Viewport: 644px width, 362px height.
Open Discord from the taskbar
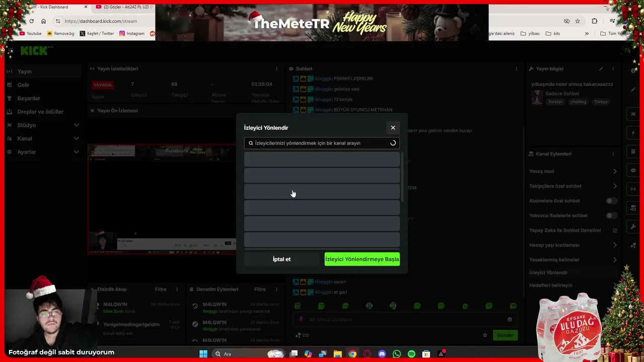(382, 354)
